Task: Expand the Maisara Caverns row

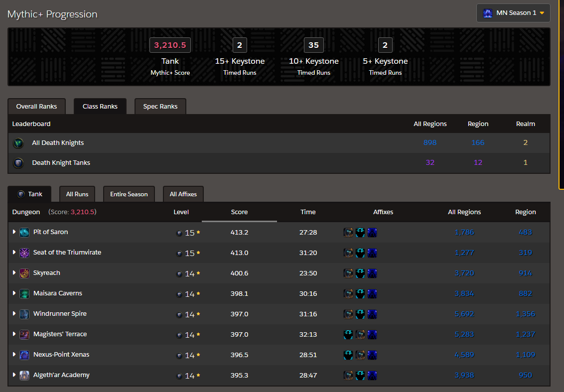Action: click(x=14, y=293)
